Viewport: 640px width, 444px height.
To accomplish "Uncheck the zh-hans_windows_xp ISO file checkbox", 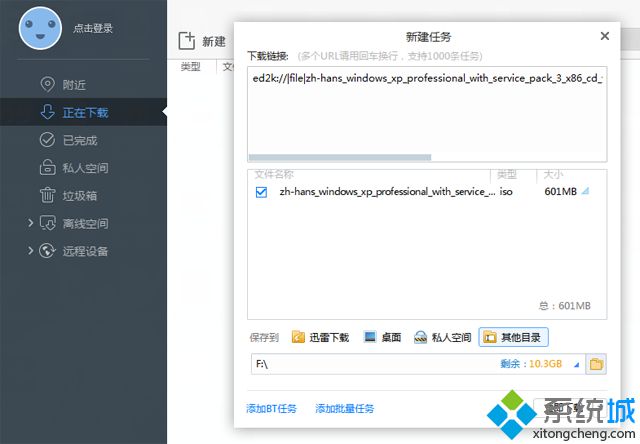I will (x=261, y=192).
